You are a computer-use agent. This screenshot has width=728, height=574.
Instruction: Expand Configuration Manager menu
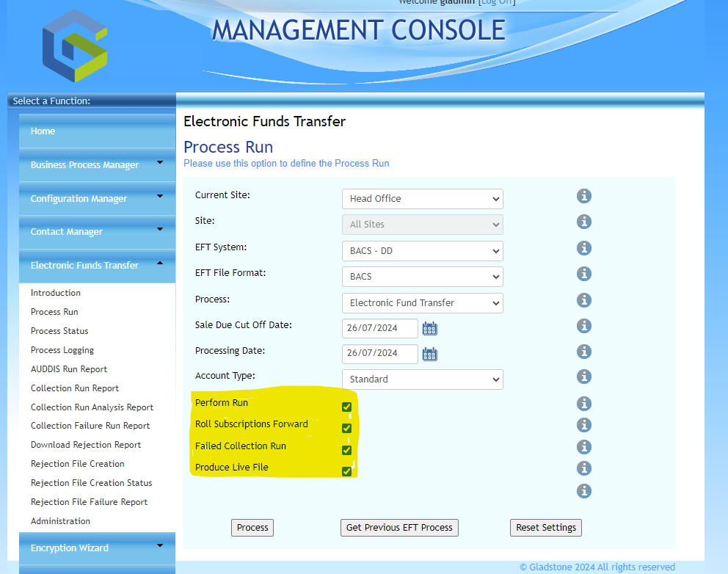[x=97, y=198]
